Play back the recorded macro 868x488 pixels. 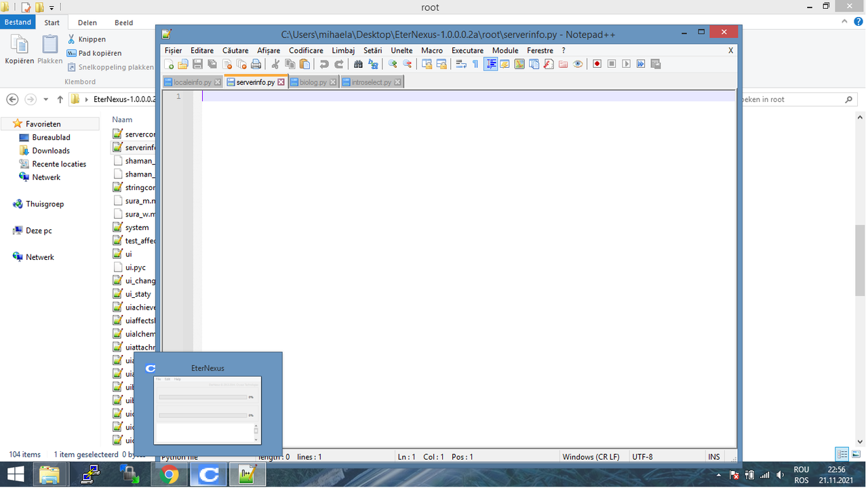point(626,64)
